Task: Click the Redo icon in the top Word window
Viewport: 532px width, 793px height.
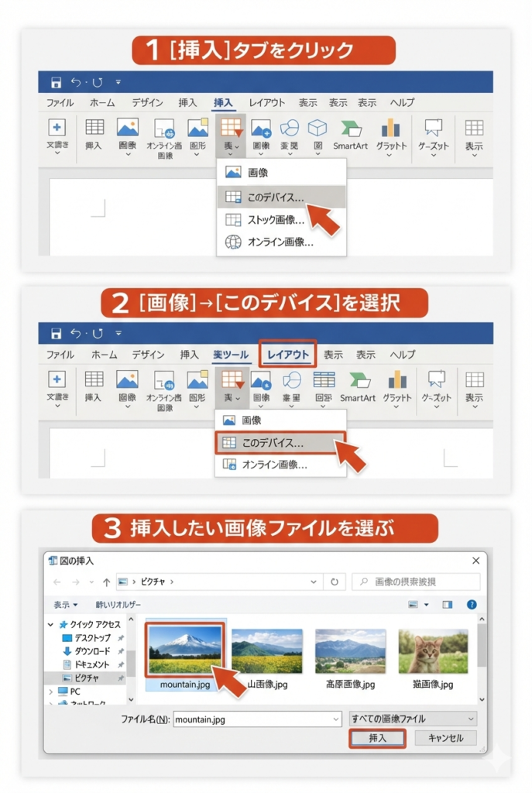Action: [97, 82]
